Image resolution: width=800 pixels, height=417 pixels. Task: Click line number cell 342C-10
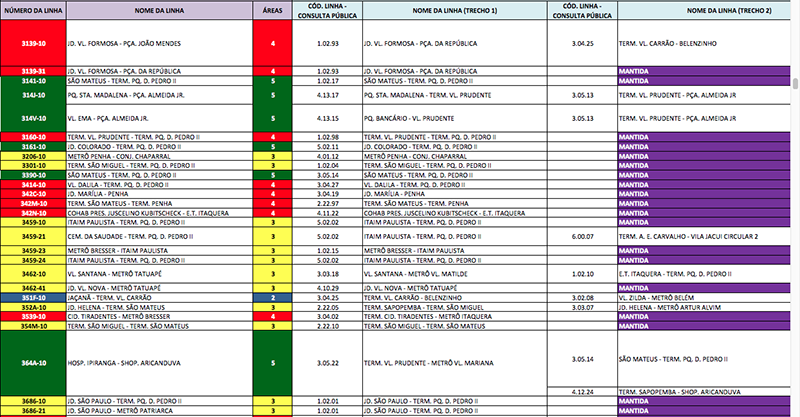(x=33, y=194)
